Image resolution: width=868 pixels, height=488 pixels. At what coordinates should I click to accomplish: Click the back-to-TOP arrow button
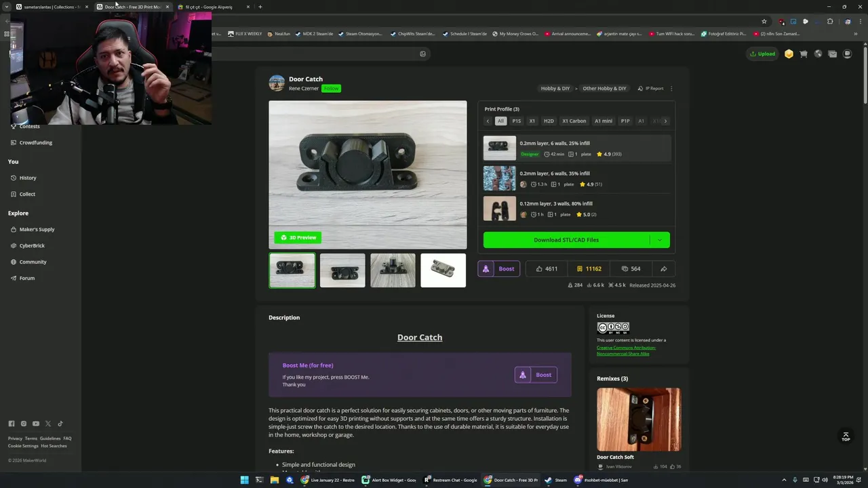pos(846,436)
